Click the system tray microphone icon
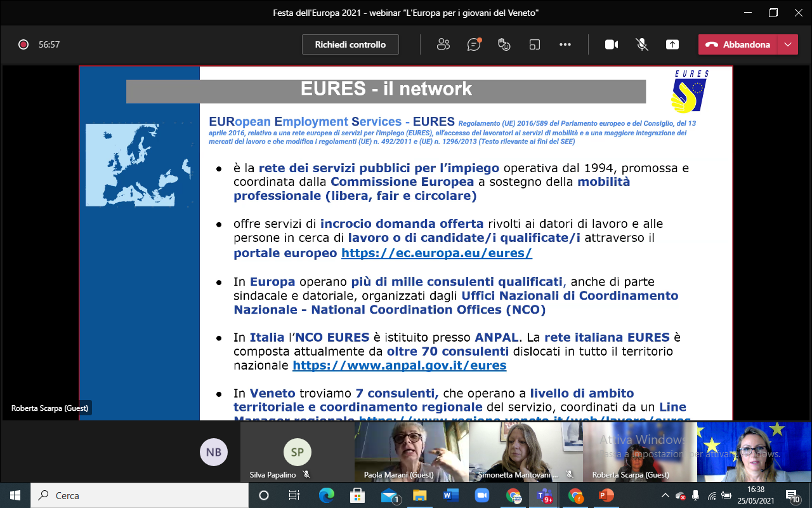This screenshot has height=508, width=812. [x=696, y=495]
